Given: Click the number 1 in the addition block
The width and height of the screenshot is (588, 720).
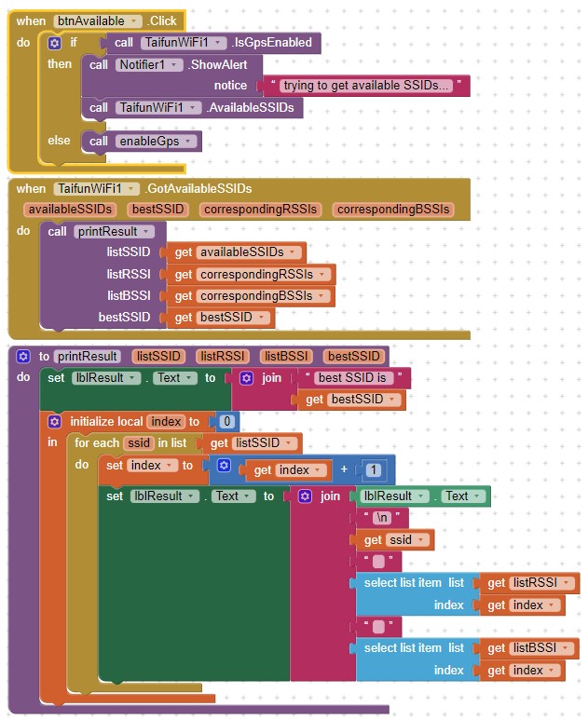Looking at the screenshot, I should point(372,470).
